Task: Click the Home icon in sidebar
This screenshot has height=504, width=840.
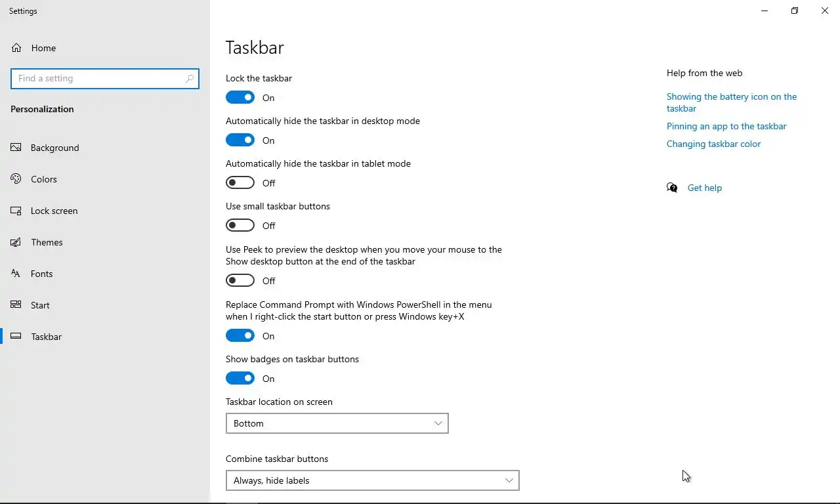Action: pos(16,48)
